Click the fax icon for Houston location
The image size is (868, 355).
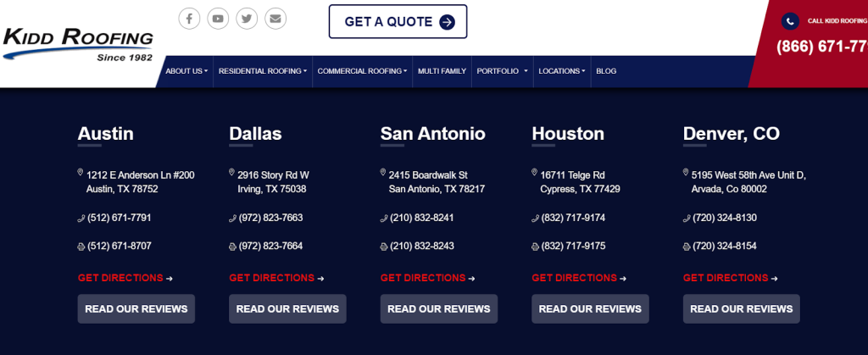click(535, 247)
